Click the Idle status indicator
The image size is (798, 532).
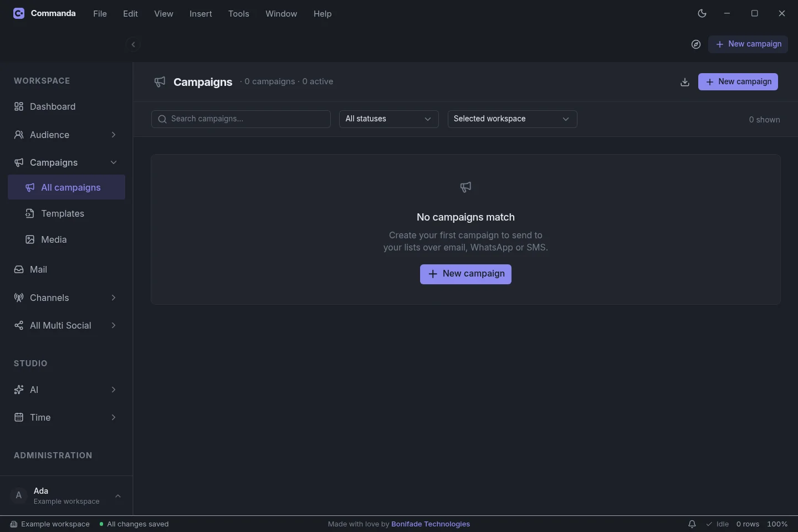[718, 524]
